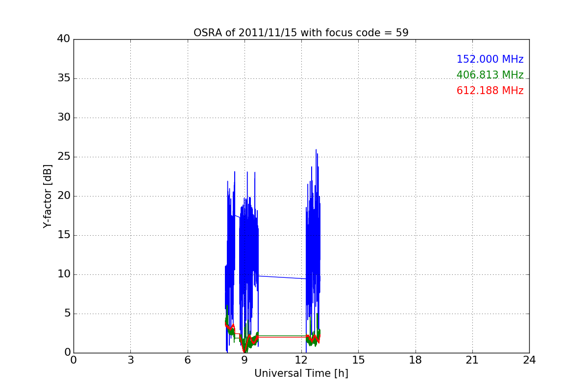
Task: Click the Y-factor [dB] axis label
Action: coord(48,196)
